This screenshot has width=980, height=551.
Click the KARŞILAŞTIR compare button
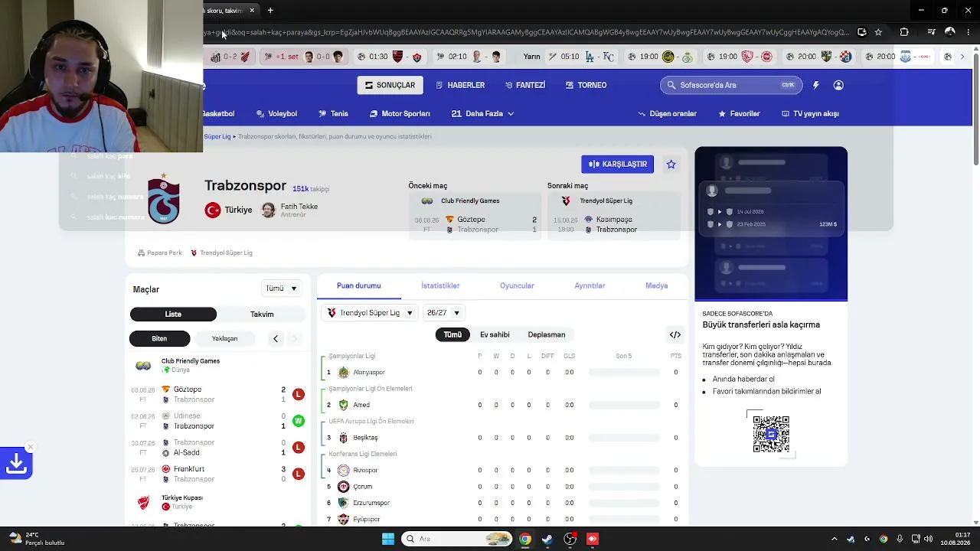click(x=617, y=164)
